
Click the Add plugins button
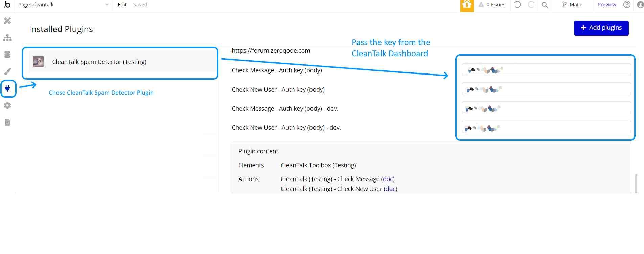coord(601,28)
